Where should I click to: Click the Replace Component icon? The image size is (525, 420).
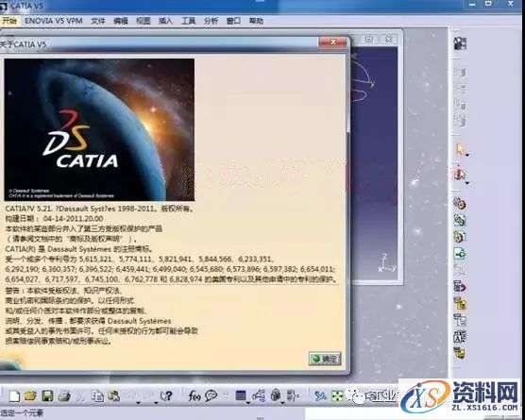pyautogui.click(x=461, y=287)
